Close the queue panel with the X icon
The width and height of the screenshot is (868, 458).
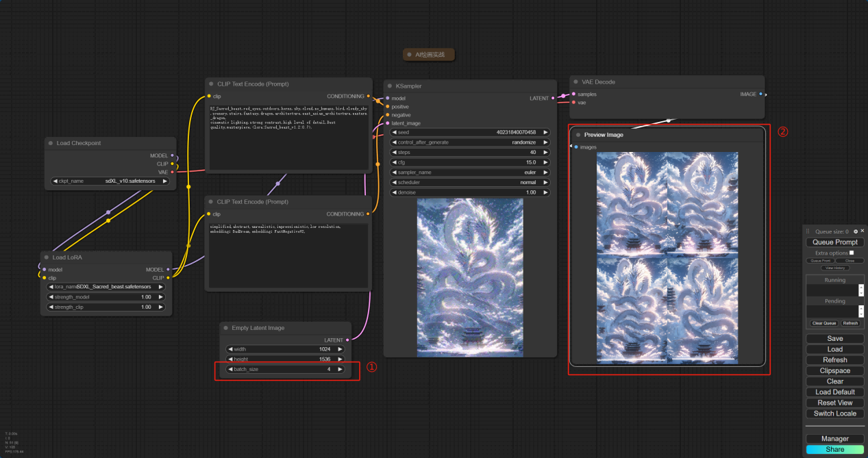pyautogui.click(x=863, y=231)
